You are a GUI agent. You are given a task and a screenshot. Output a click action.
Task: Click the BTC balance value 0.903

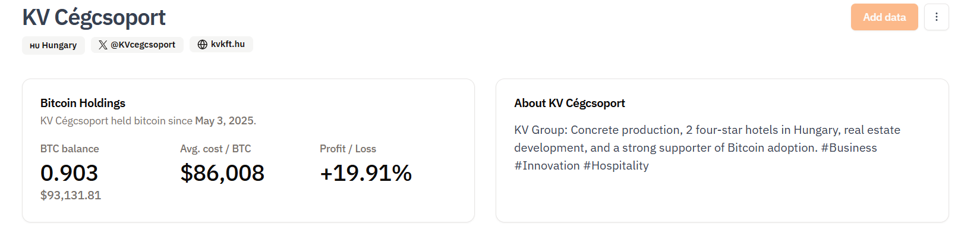tap(69, 173)
